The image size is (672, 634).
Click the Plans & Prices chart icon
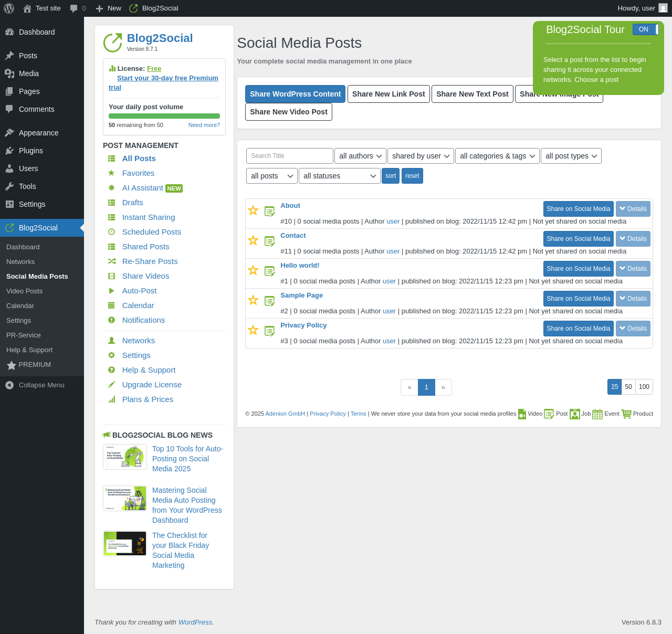point(111,399)
